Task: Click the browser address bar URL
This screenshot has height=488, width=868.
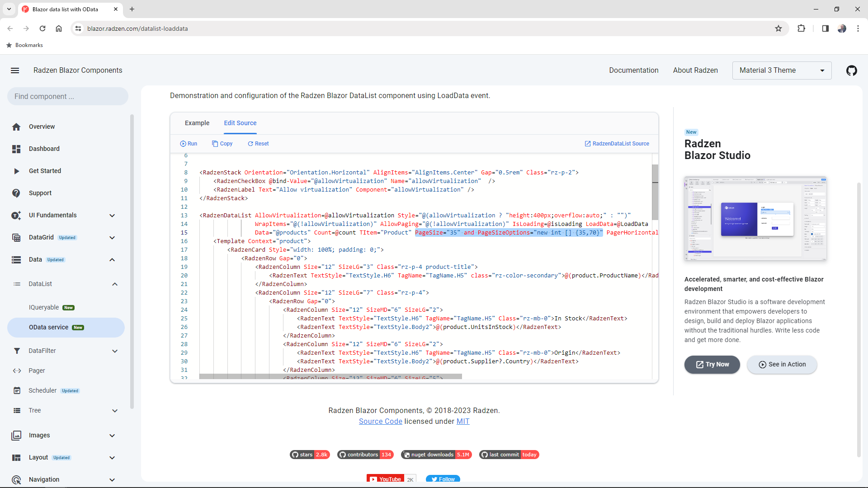Action: 137,28
